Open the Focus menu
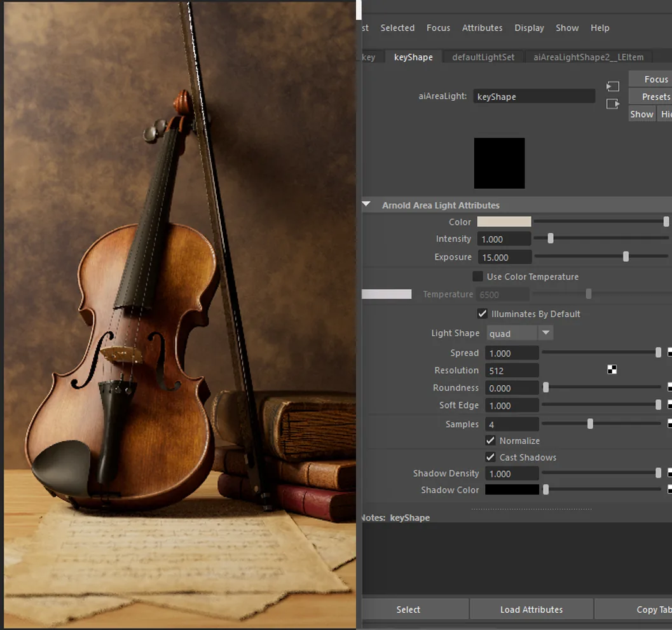The width and height of the screenshot is (672, 630). (438, 28)
